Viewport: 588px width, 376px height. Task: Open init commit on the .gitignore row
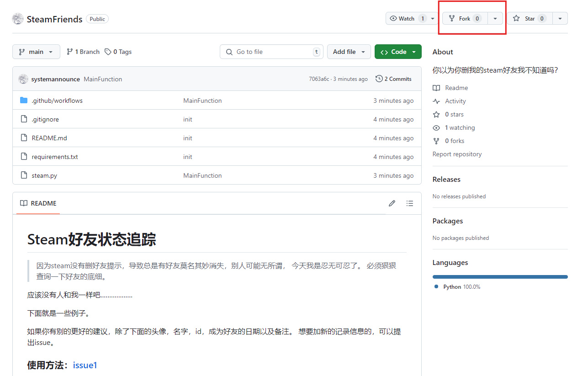(x=188, y=119)
